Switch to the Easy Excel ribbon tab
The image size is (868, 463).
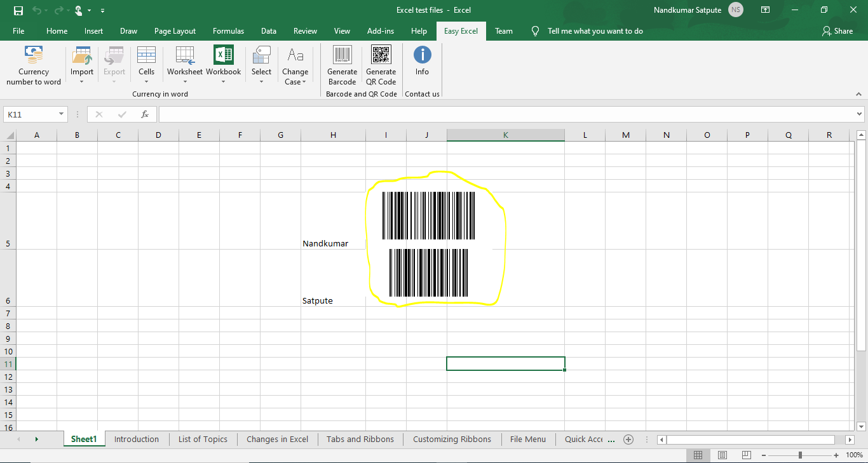pos(461,30)
